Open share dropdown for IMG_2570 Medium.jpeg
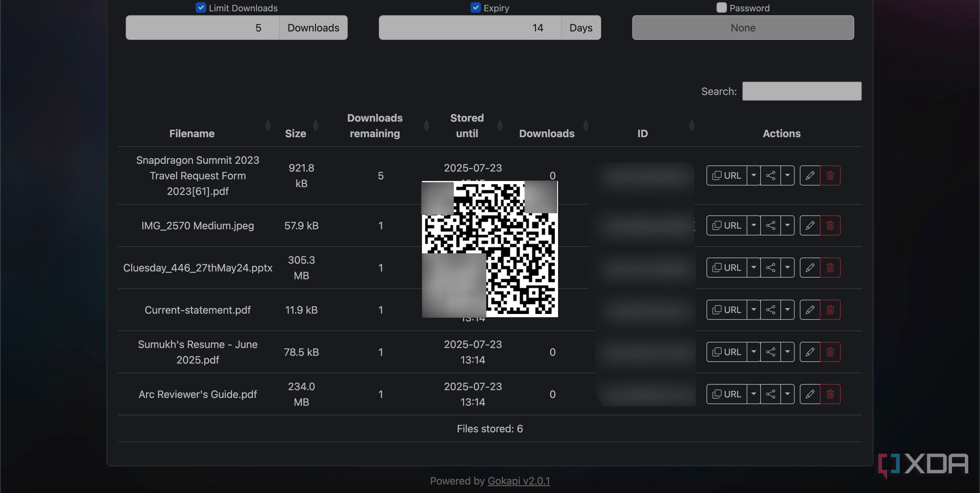This screenshot has height=493, width=980. (787, 225)
